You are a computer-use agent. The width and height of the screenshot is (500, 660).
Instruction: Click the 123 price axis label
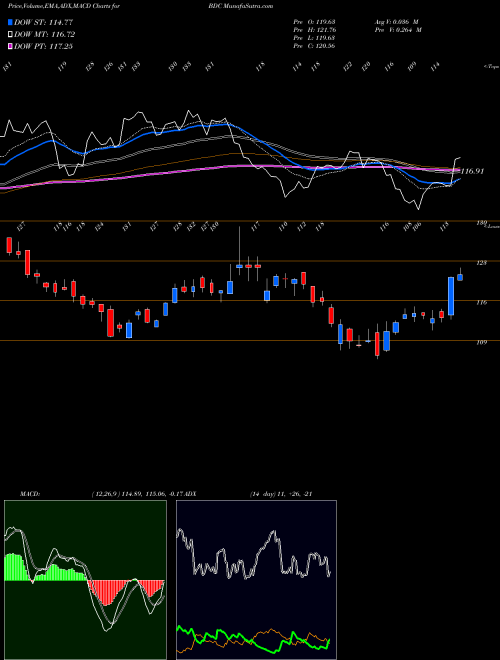pyautogui.click(x=481, y=263)
